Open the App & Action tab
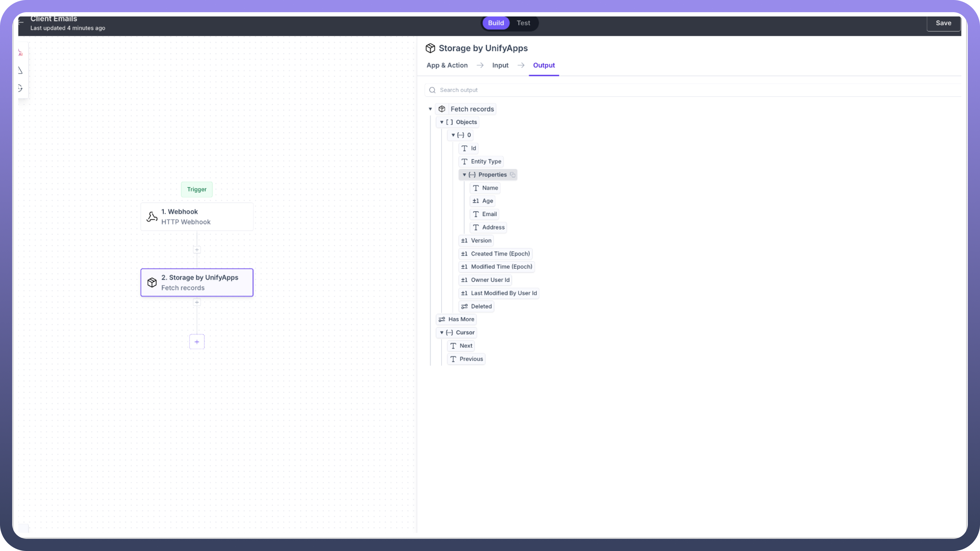 [447, 66]
